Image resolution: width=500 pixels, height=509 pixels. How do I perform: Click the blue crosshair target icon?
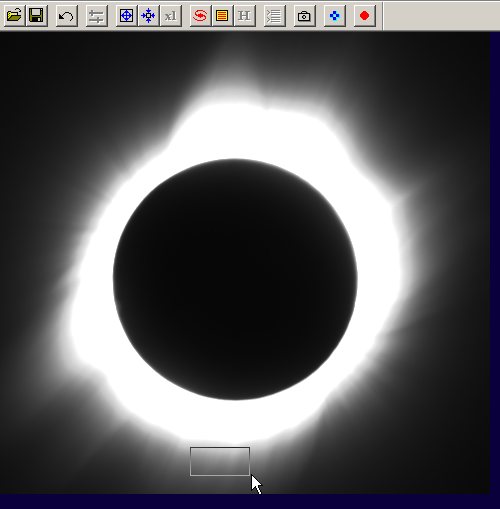(126, 15)
